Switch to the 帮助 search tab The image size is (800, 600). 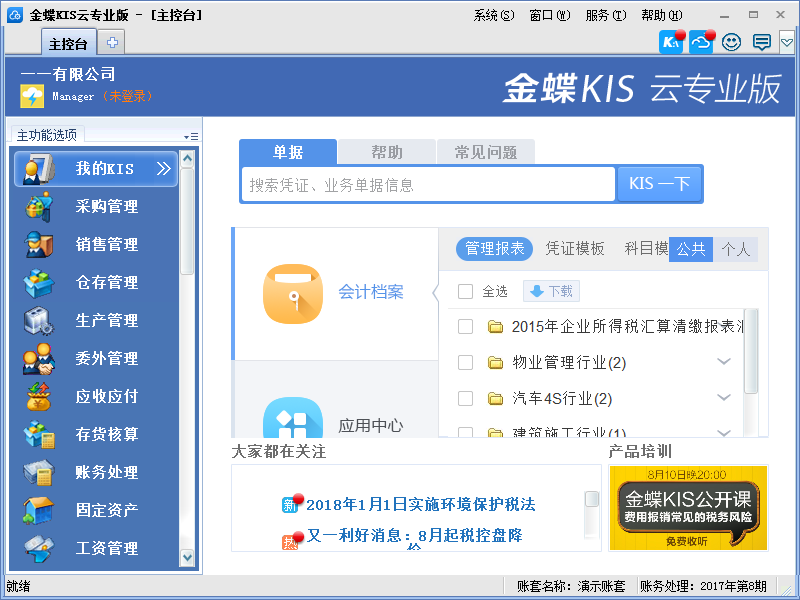tap(387, 152)
